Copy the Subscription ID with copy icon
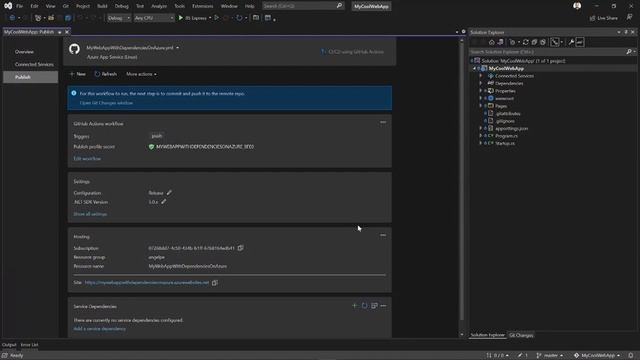This screenshot has width=640, height=360. pyautogui.click(x=241, y=248)
